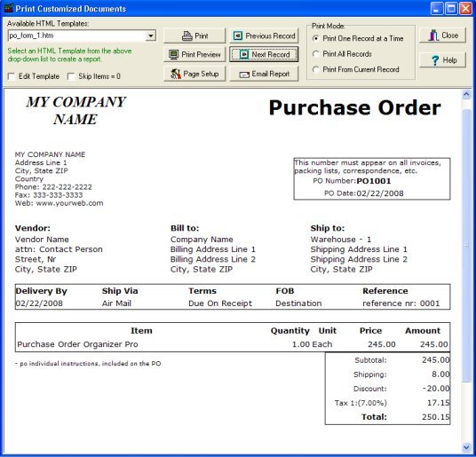The height and width of the screenshot is (457, 476).
Task: Click Delivery By date 02/22/2008
Action: (39, 303)
